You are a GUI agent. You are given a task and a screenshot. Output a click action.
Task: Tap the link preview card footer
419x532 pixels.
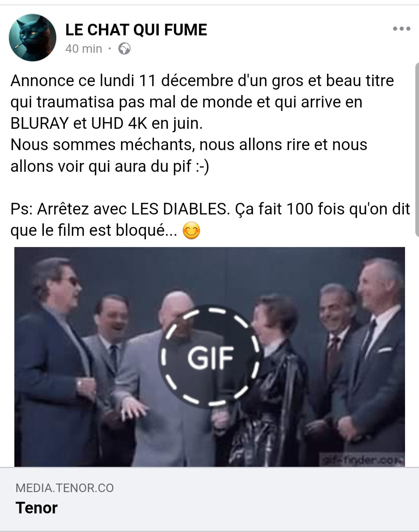pyautogui.click(x=209, y=499)
